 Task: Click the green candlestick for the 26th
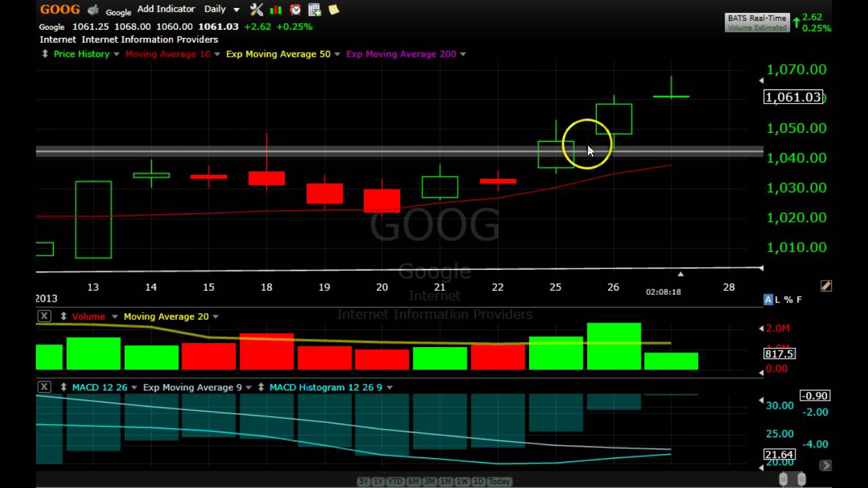(x=614, y=119)
